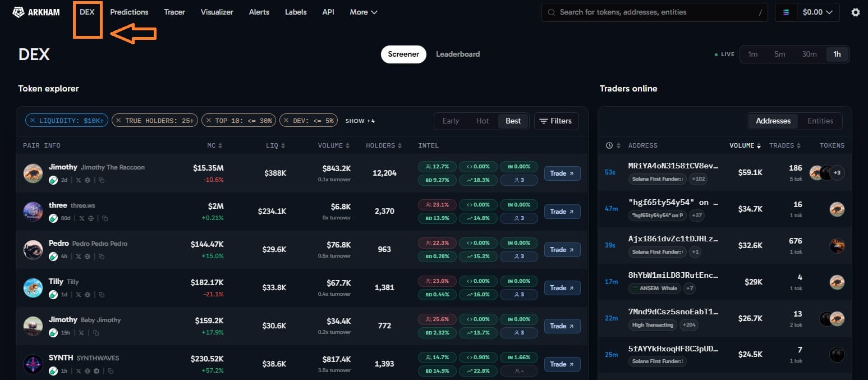Click the SYNTH token avatar

click(33, 364)
